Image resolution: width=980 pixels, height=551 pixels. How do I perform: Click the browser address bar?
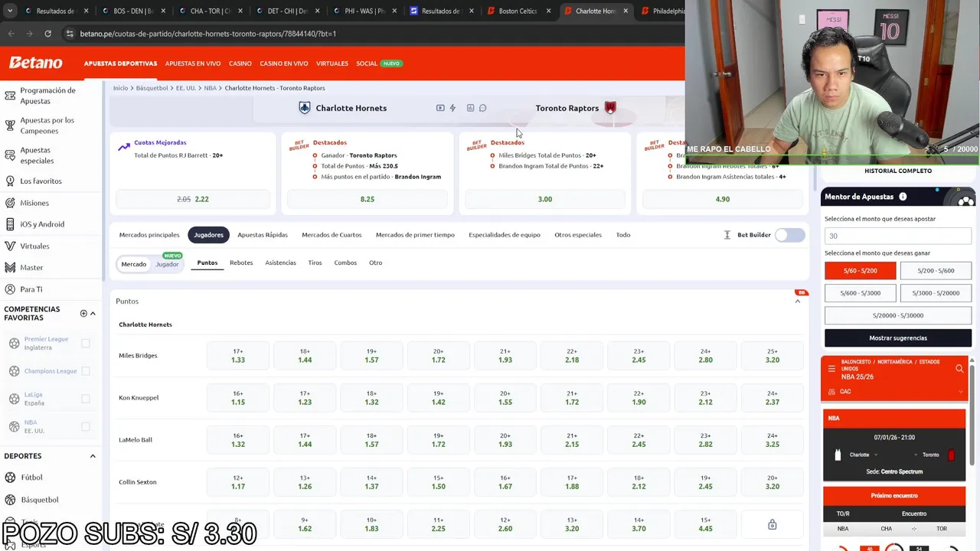(x=367, y=34)
